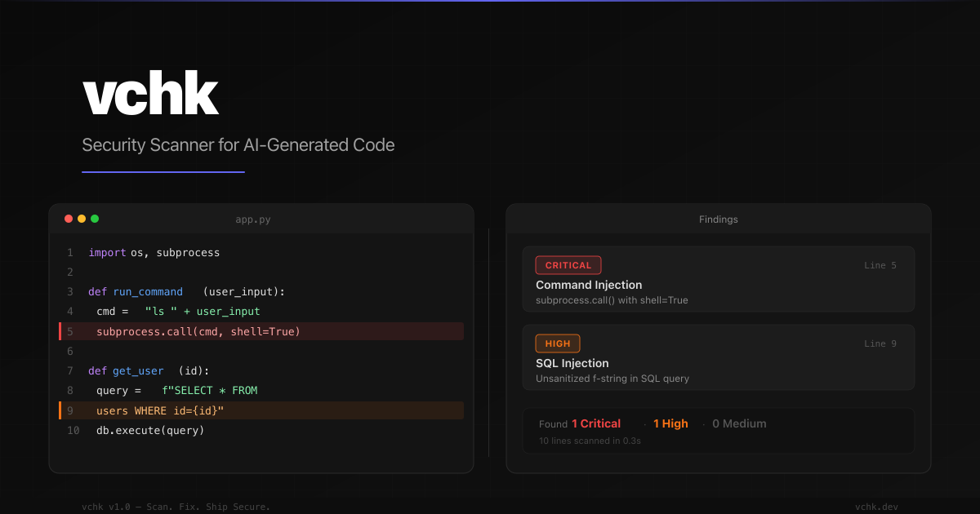
Task: Filter by 0 Medium count
Action: (739, 423)
